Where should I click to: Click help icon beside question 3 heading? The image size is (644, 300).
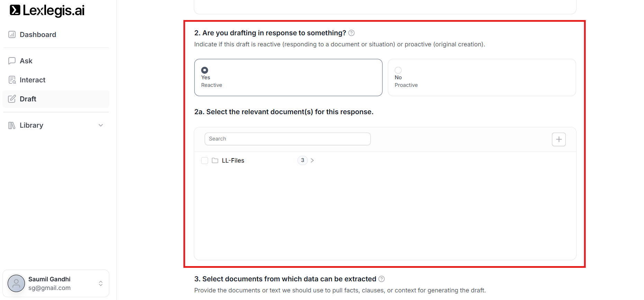382,279
